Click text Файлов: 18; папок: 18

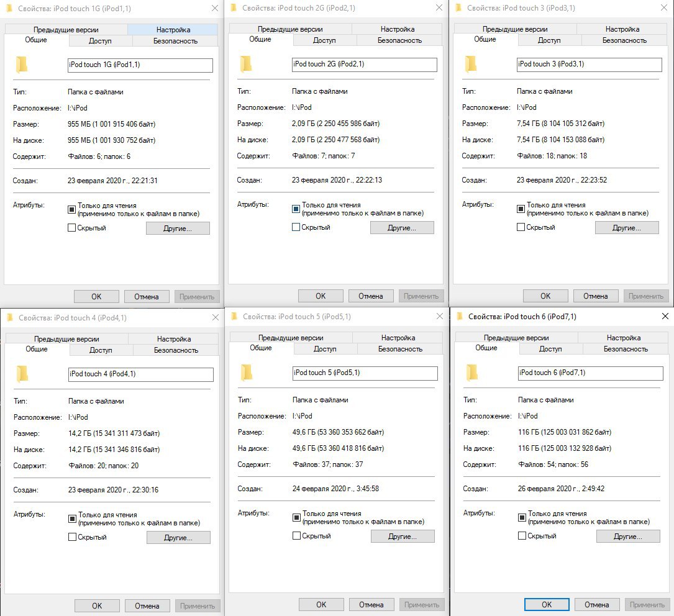point(552,156)
